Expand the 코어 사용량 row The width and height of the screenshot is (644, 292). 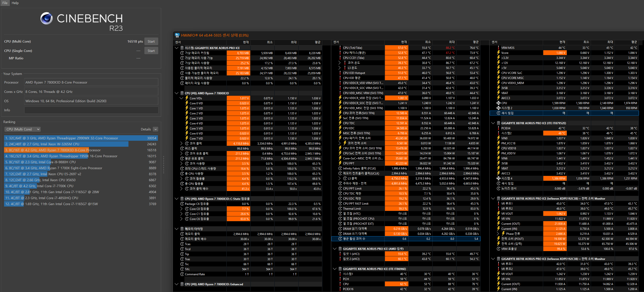[182, 163]
